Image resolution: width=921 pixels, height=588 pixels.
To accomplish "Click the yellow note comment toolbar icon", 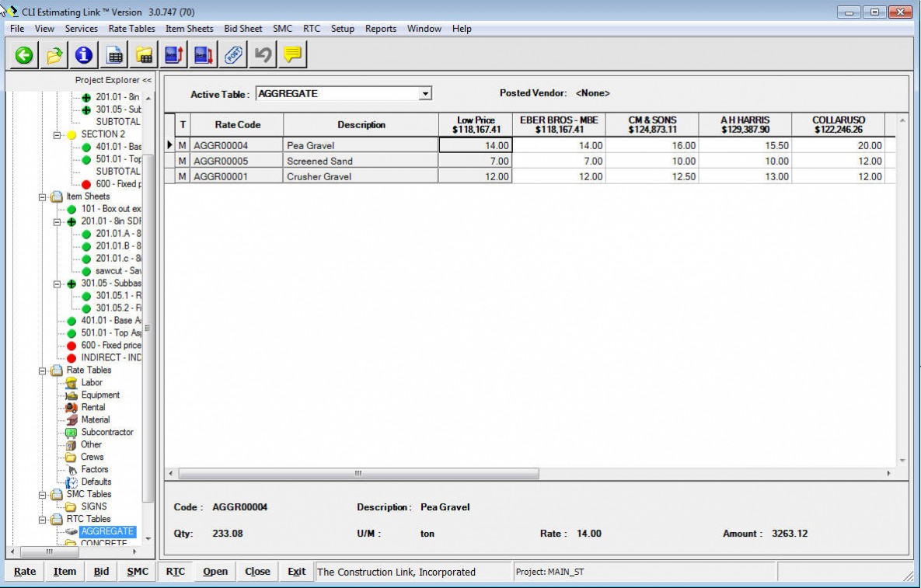I will point(292,55).
